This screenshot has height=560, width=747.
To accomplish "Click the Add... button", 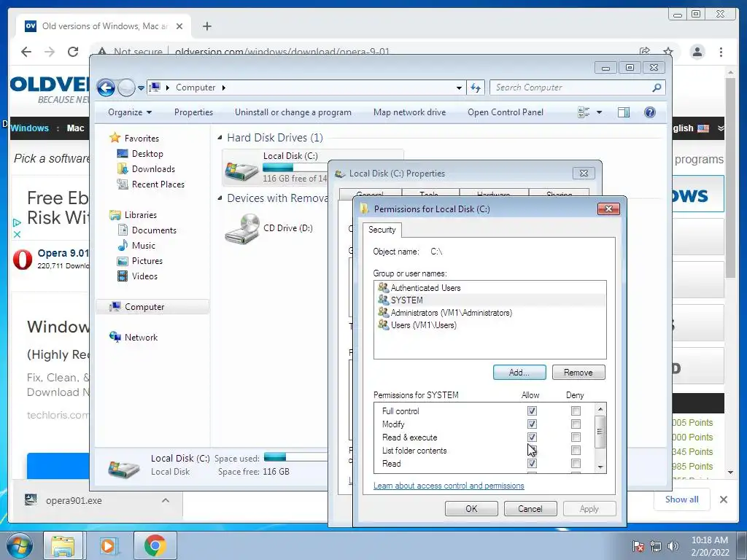I will tap(519, 373).
